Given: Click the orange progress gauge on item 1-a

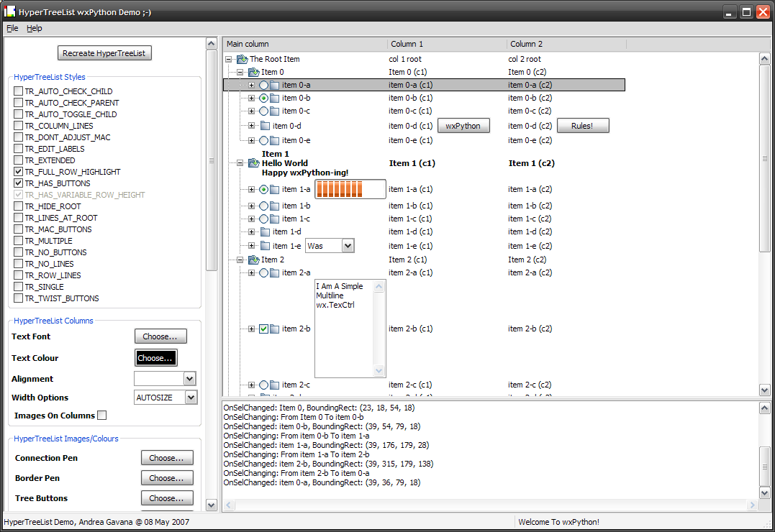Looking at the screenshot, I should click(340, 189).
